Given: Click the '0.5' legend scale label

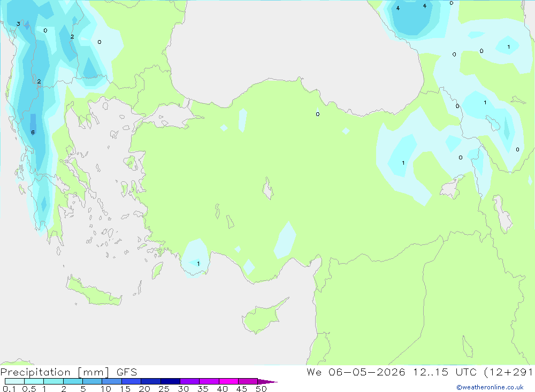Looking at the screenshot, I should 29,389.
